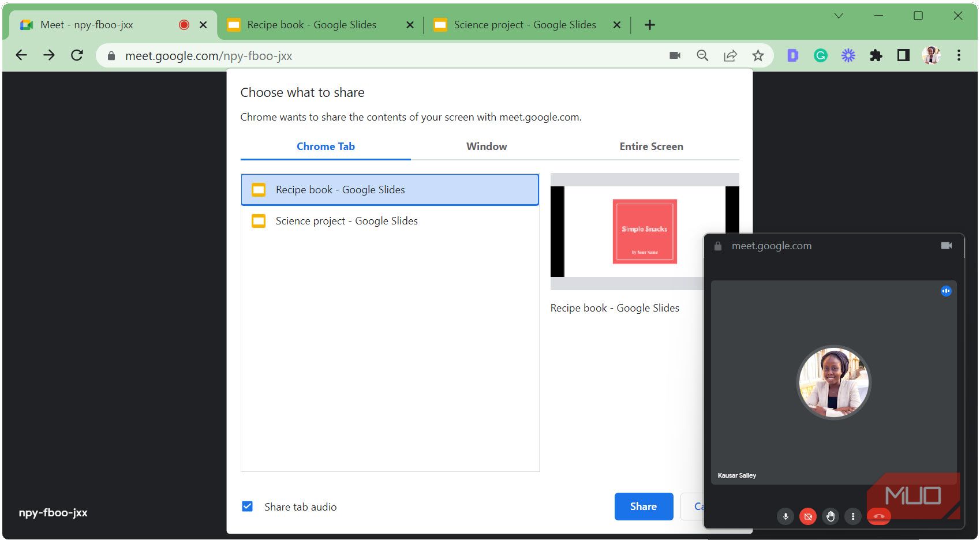Bookmark this page with the star icon
980x540 pixels.
click(758, 55)
